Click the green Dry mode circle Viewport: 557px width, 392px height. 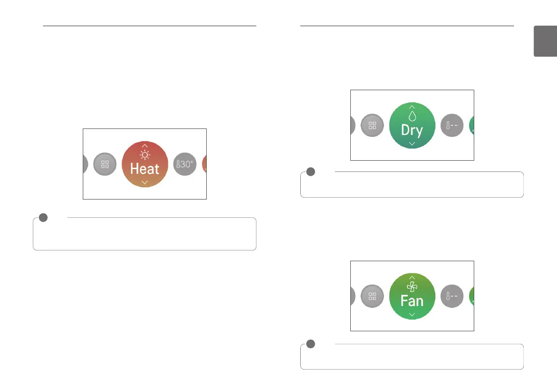click(412, 126)
